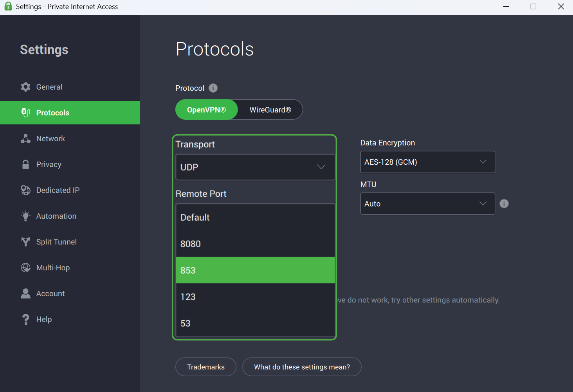Click the Dedicated IP globe icon

pos(25,190)
